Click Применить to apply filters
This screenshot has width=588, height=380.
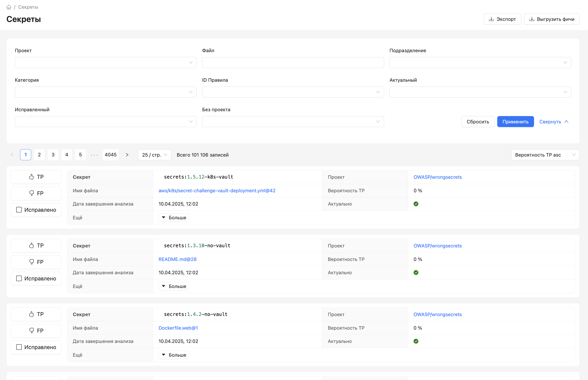tap(515, 122)
